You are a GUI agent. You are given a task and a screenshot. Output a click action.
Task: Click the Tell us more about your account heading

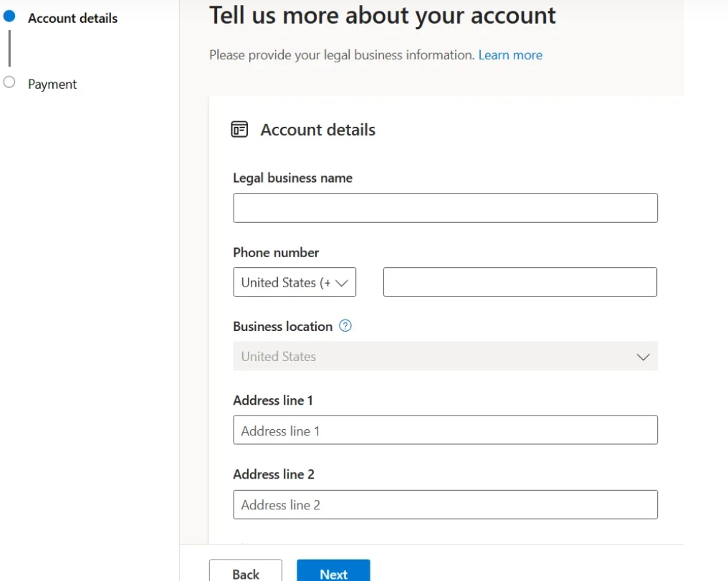[382, 16]
